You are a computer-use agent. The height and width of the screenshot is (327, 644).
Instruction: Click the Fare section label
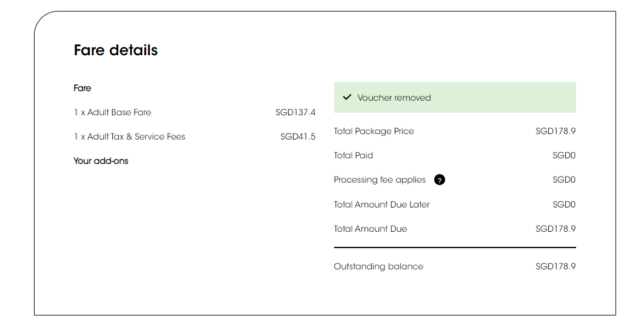pos(82,88)
